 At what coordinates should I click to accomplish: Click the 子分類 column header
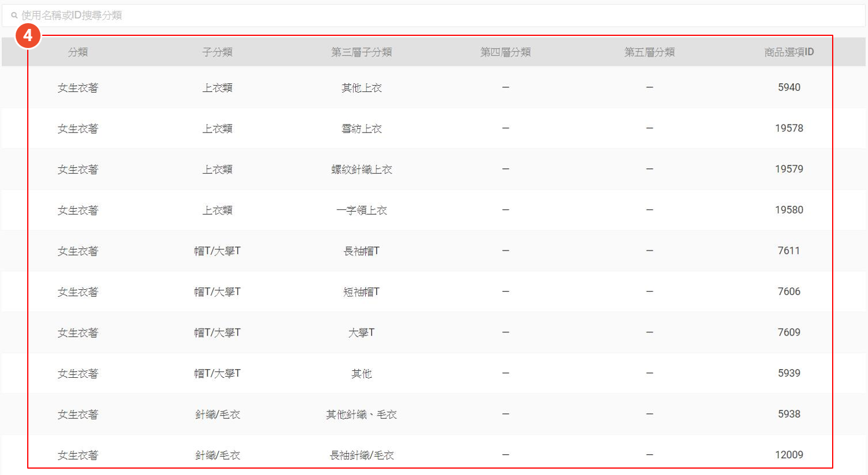point(217,52)
